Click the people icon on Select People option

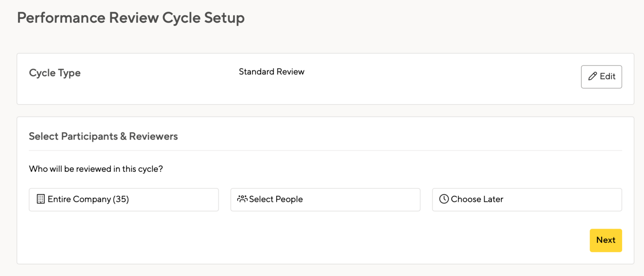pyautogui.click(x=242, y=199)
